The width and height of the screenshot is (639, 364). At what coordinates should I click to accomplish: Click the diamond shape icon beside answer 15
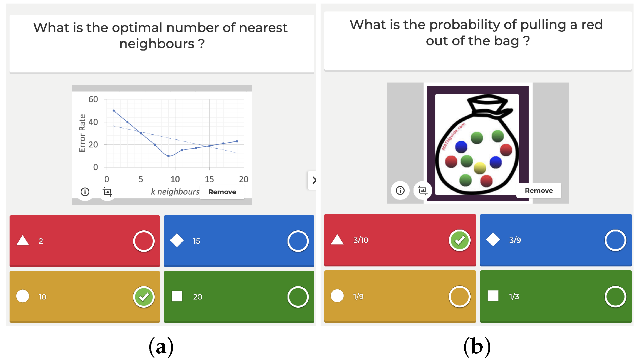coord(177,241)
